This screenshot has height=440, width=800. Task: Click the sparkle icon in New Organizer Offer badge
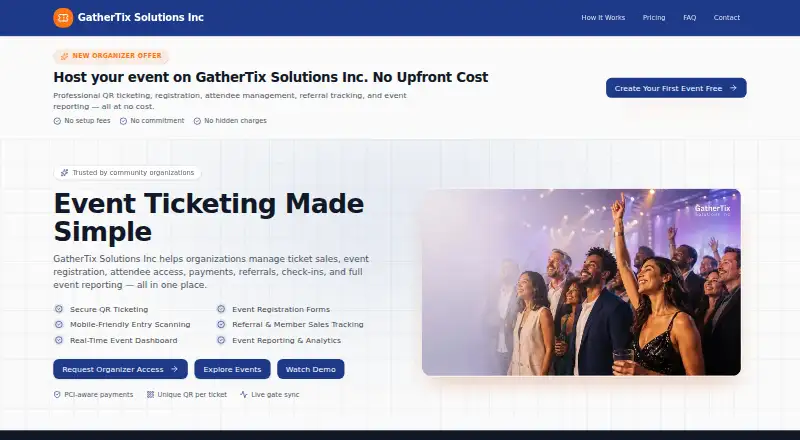click(x=64, y=56)
